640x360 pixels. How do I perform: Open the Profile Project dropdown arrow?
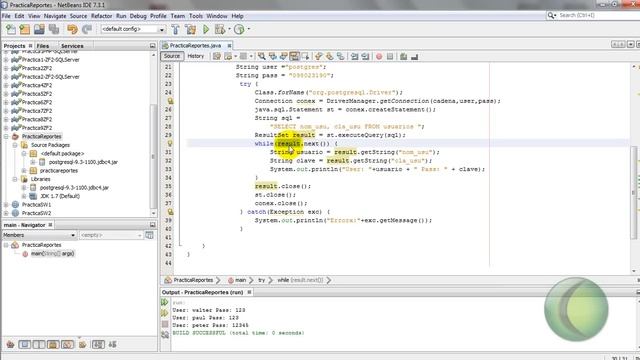point(249,29)
